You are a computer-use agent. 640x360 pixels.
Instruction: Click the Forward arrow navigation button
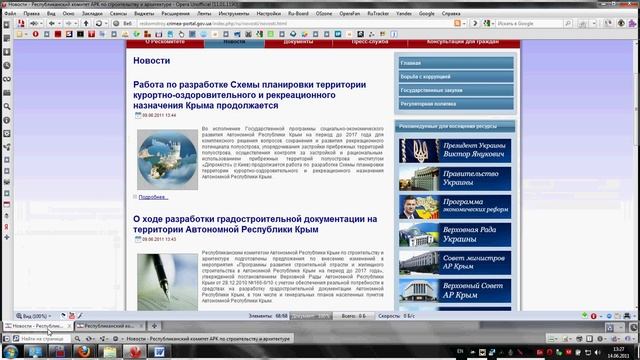click(x=69, y=24)
